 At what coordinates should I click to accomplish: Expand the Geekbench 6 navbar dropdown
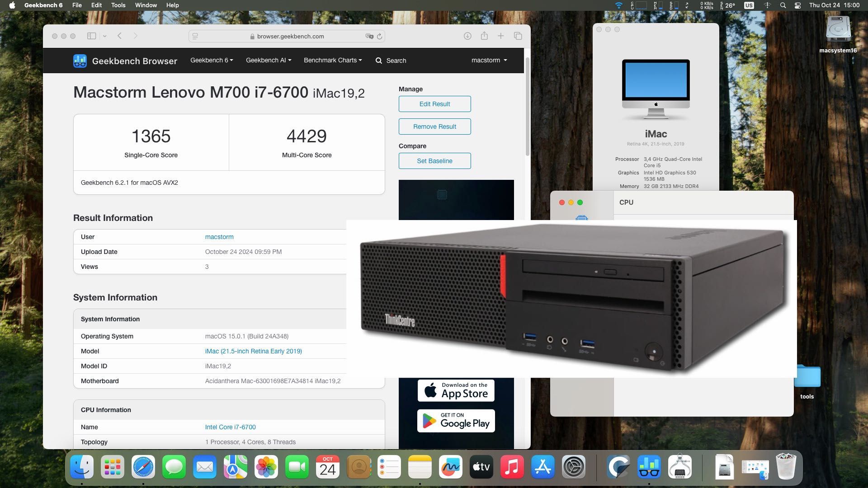point(212,60)
